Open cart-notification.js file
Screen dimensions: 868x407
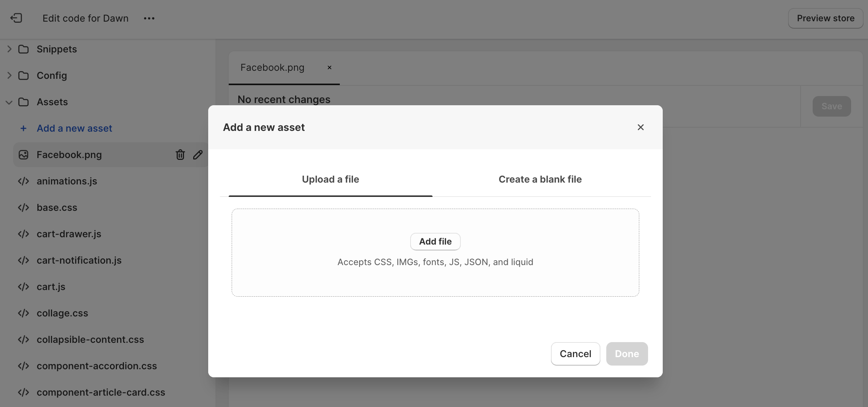[79, 260]
